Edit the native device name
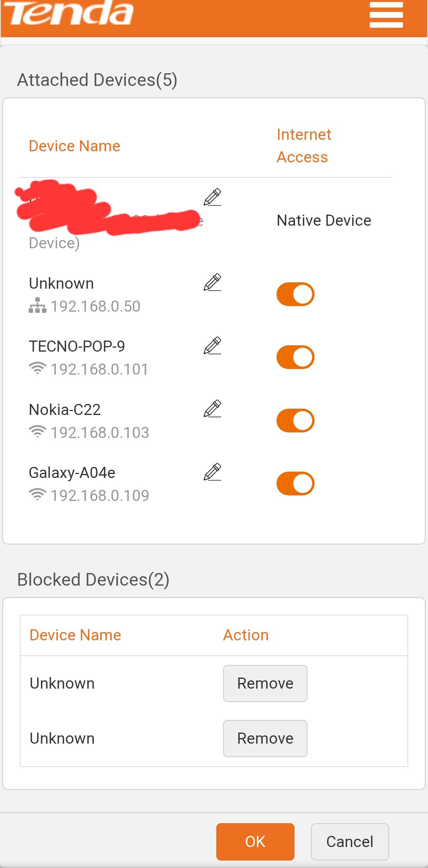 coord(212,197)
